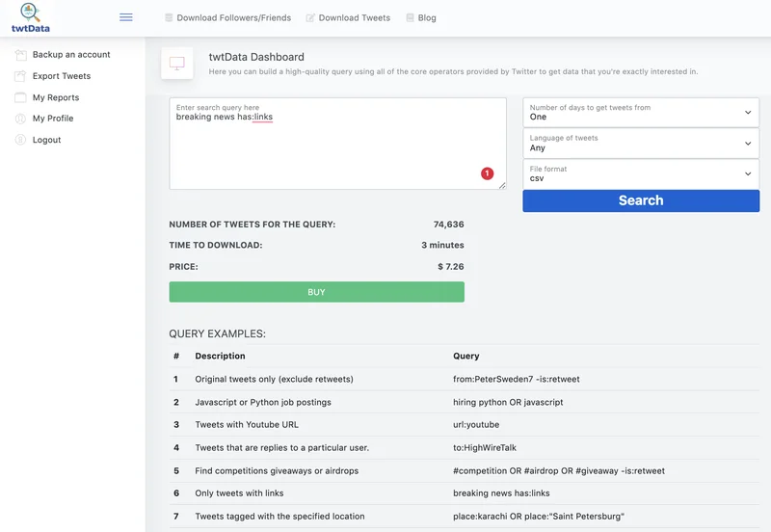Viewport: 771px width, 532px height.
Task: Click the Query column header
Action: [x=466, y=356]
